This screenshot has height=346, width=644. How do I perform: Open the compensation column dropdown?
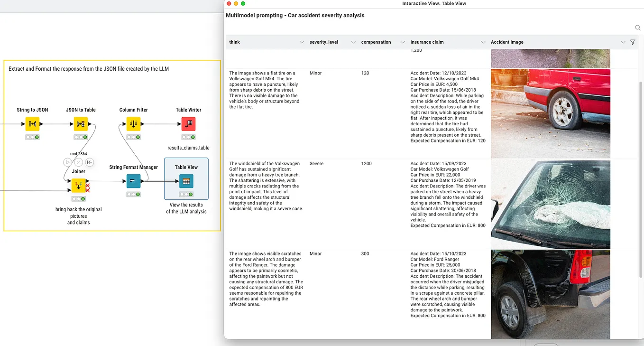point(402,42)
